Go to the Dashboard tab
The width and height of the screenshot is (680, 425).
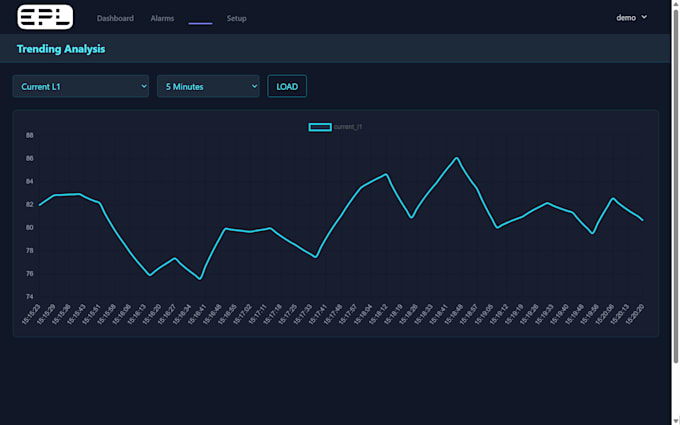[115, 18]
